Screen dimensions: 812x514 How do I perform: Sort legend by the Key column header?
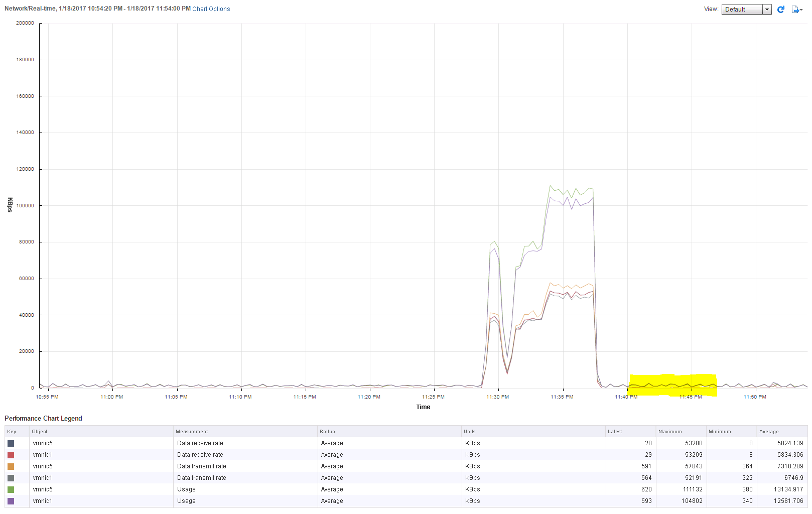pyautogui.click(x=17, y=432)
